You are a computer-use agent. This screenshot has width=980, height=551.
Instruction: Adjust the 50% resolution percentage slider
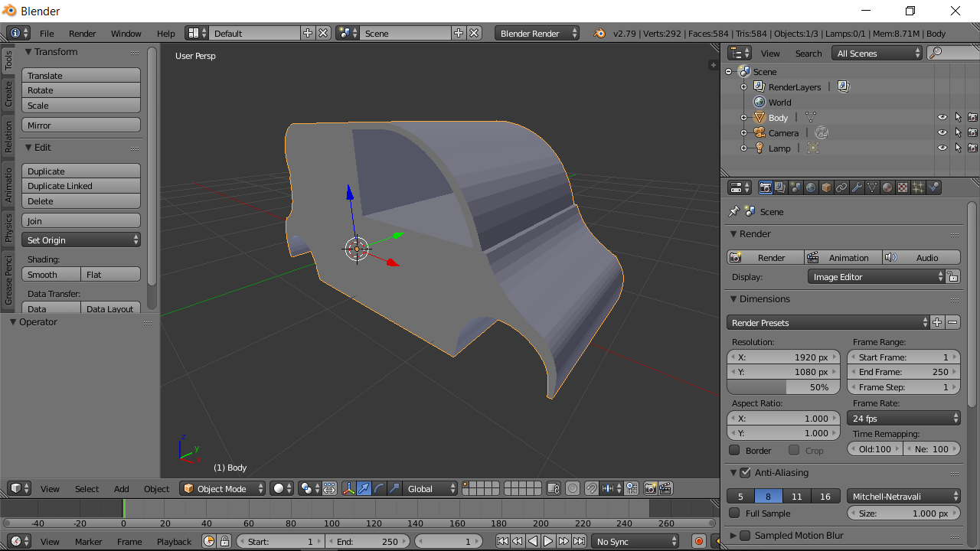[x=783, y=387]
